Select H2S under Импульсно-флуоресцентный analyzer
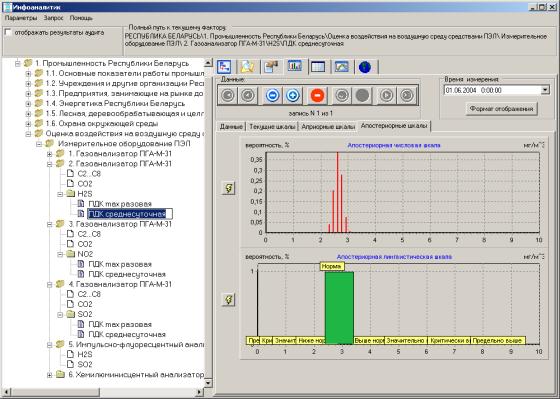The height and width of the screenshot is (399, 560). tap(85, 354)
